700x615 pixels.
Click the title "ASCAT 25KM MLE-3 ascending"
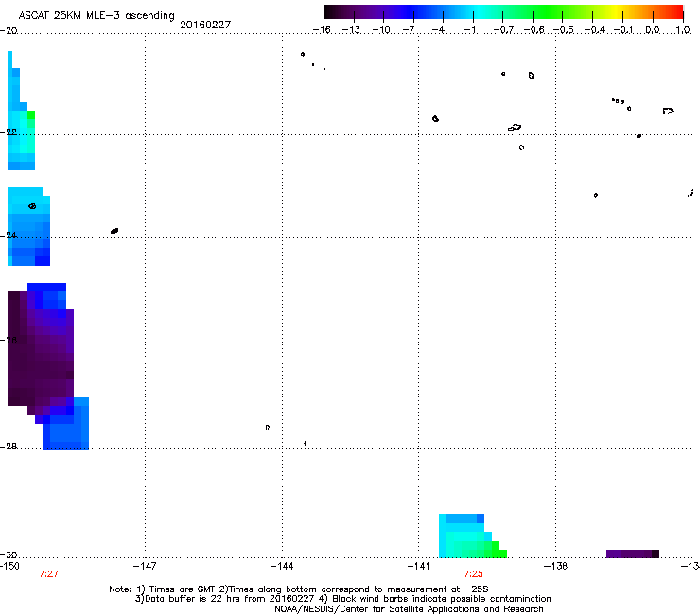(x=96, y=15)
